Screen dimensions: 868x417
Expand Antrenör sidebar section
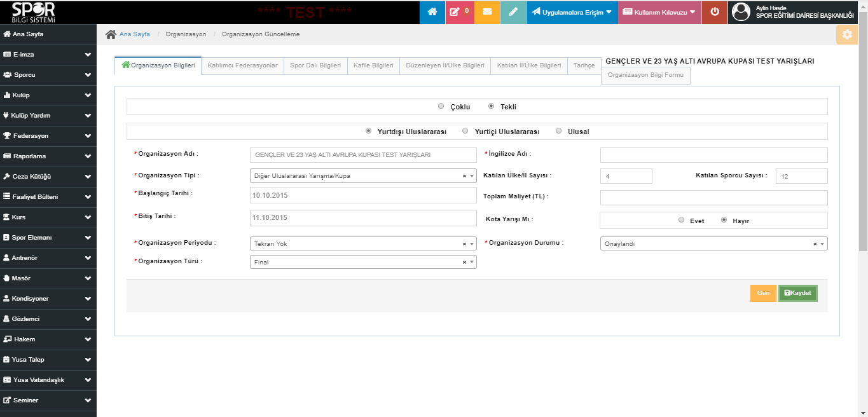[48, 258]
